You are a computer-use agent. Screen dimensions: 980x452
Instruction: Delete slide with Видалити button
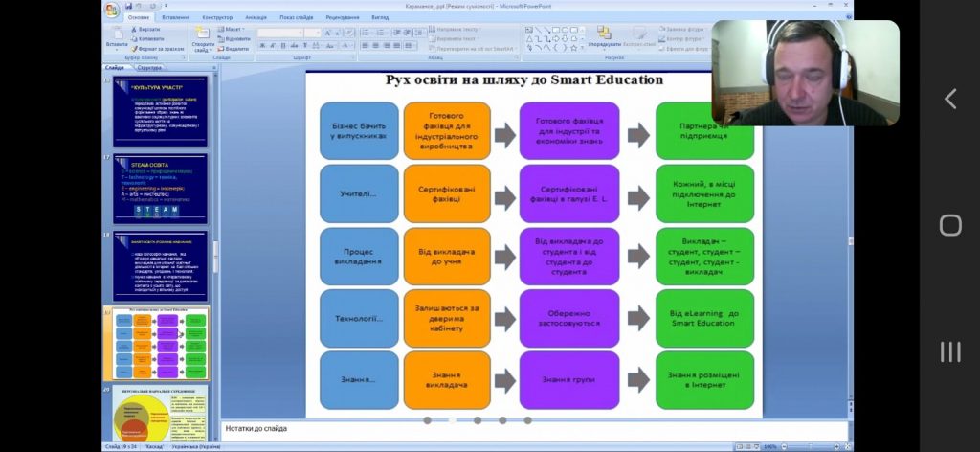(234, 48)
